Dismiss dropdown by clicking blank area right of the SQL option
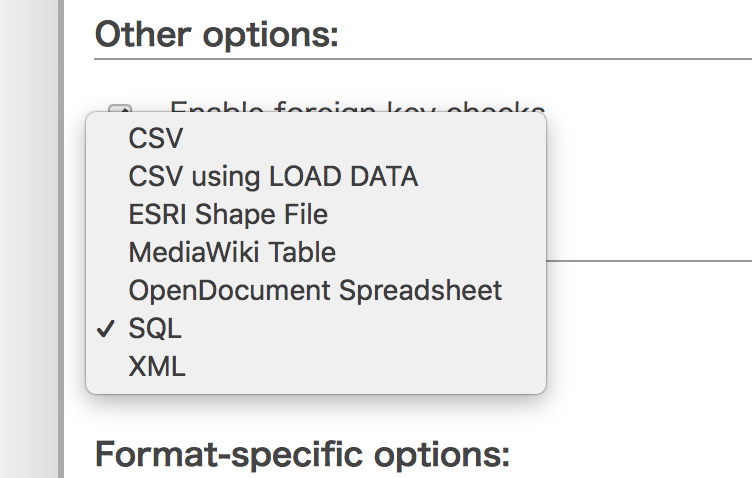Viewport: 752px width, 478px height. (362, 328)
